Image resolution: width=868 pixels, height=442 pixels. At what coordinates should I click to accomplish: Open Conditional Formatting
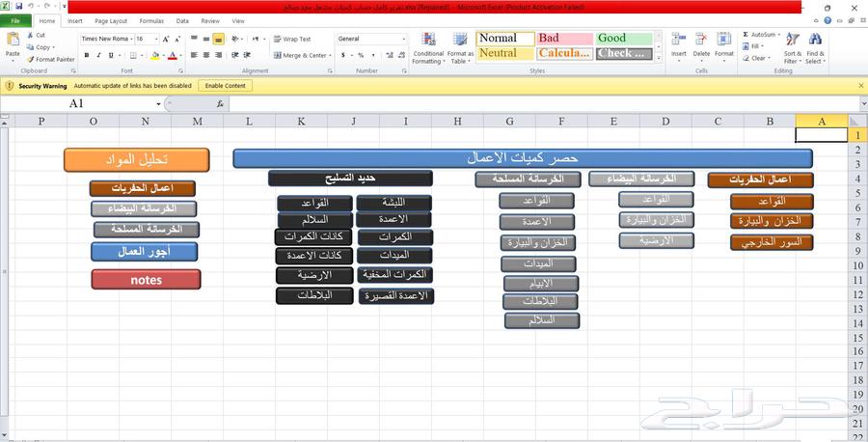pyautogui.click(x=428, y=48)
